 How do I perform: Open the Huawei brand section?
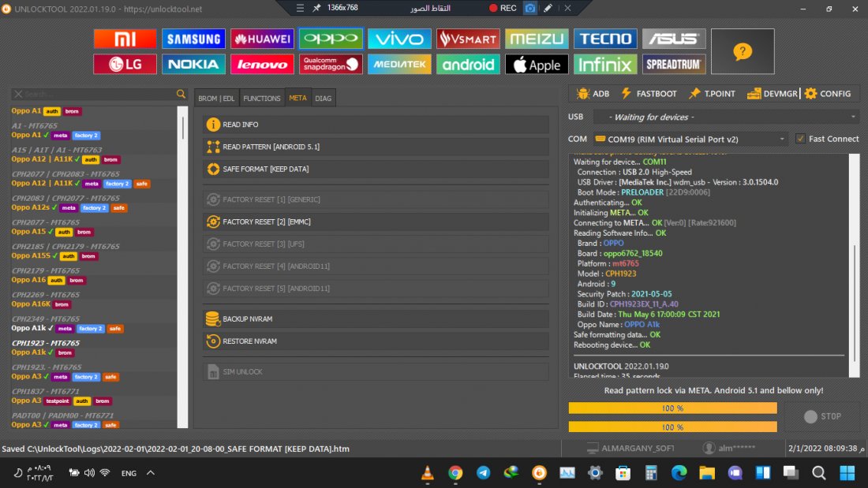pyautogui.click(x=262, y=39)
